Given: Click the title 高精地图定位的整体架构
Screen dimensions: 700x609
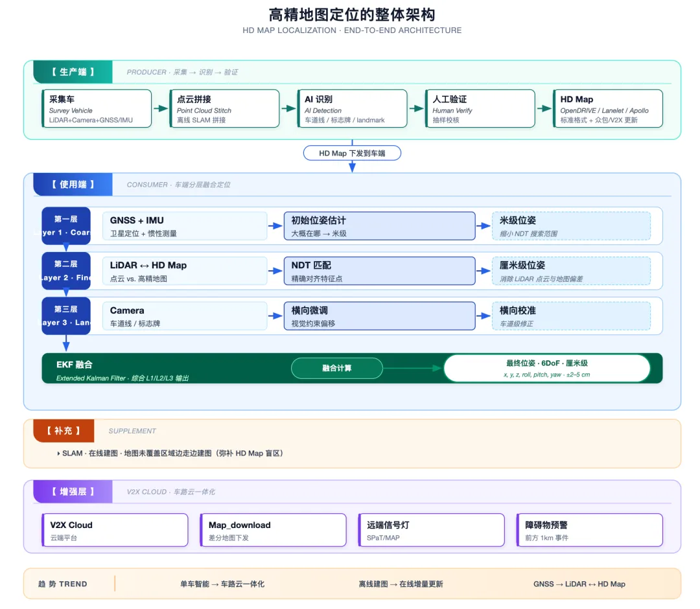Looking at the screenshot, I should click(352, 15).
